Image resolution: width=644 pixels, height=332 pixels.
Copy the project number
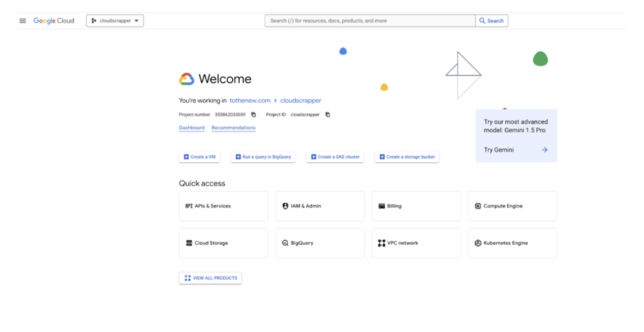[253, 115]
